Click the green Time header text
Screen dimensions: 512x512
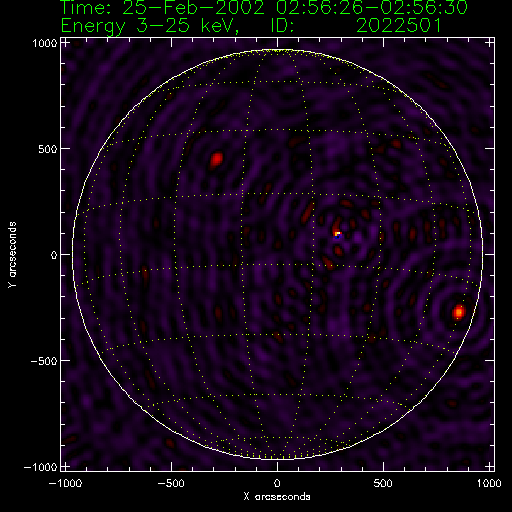click(264, 8)
